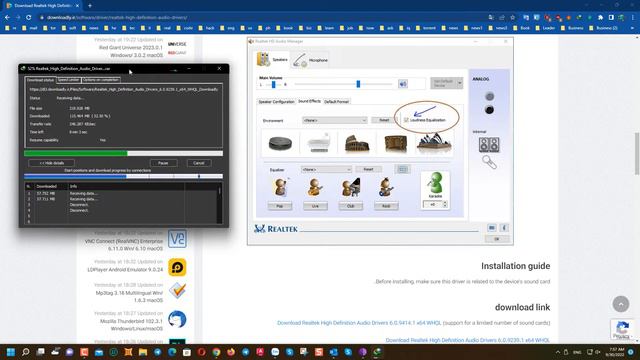
Task: Switch to Options on completion tab
Action: (x=101, y=80)
